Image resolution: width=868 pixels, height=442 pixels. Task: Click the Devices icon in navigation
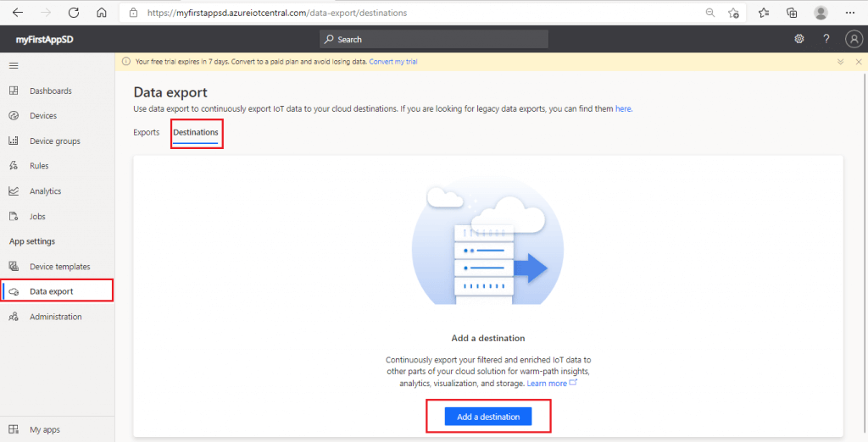pyautogui.click(x=14, y=116)
